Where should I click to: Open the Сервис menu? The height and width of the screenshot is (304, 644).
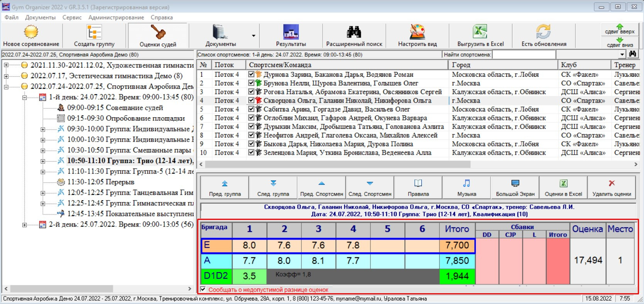pos(72,17)
